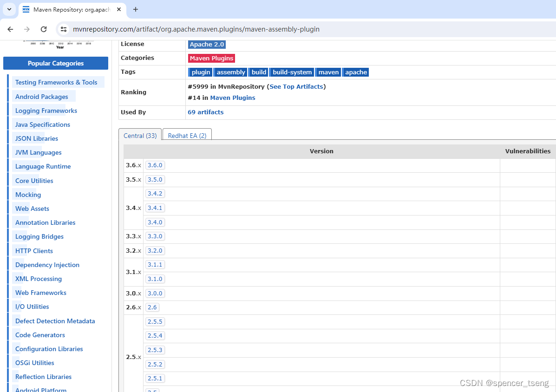556x392 pixels.
Task: Open version 3.6.0 details
Action: pos(155,165)
